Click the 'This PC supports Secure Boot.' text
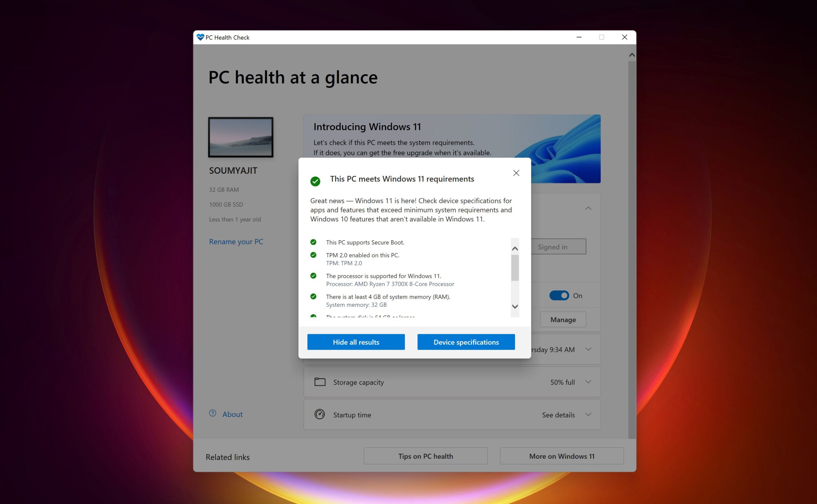Viewport: 817px width, 504px height. [x=365, y=242]
